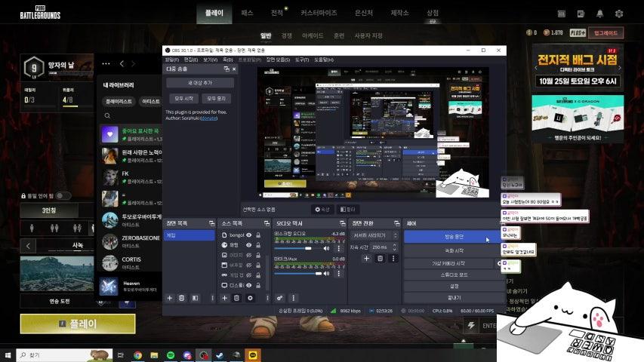Open PUBG settings gear icon
The width and height of the screenshot is (644, 362).
click(x=619, y=14)
